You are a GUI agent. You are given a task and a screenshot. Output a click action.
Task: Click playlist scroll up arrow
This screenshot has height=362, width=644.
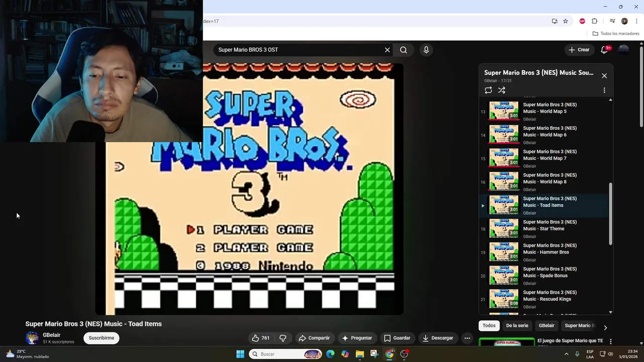pos(611,100)
